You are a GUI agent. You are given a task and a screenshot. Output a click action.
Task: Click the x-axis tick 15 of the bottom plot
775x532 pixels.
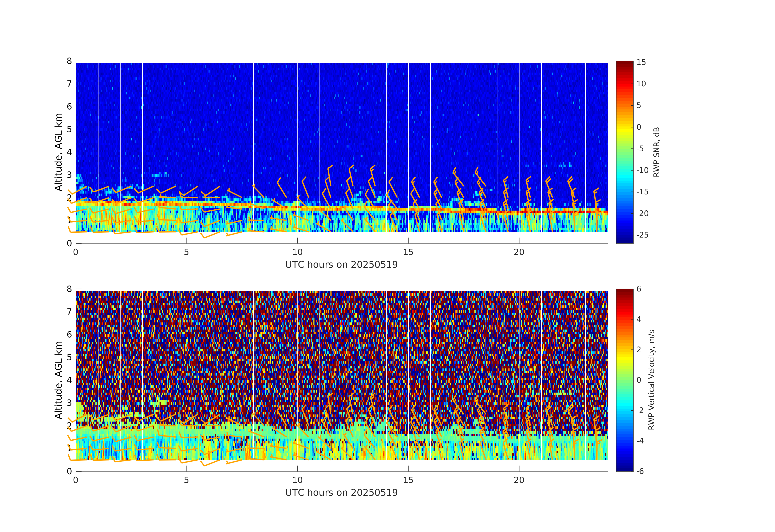tap(408, 480)
